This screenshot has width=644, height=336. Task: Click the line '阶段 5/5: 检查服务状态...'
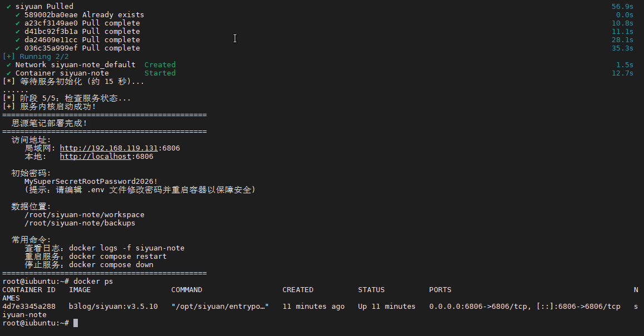pyautogui.click(x=76, y=98)
